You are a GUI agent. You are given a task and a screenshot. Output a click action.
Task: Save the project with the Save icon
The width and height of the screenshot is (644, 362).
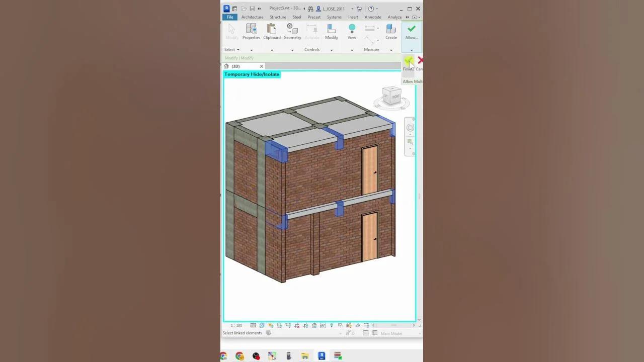252,9
